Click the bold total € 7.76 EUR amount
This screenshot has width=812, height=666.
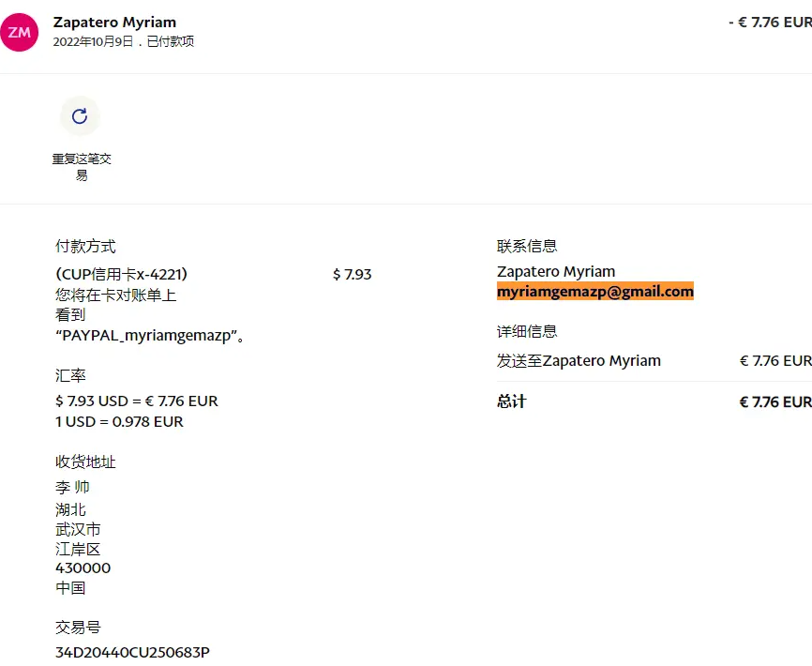point(774,401)
